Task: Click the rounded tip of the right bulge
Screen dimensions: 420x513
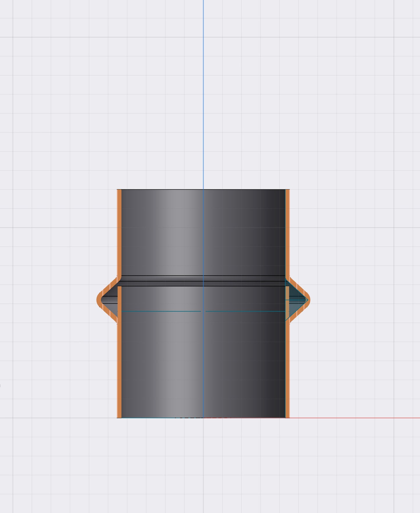Action: [x=308, y=300]
